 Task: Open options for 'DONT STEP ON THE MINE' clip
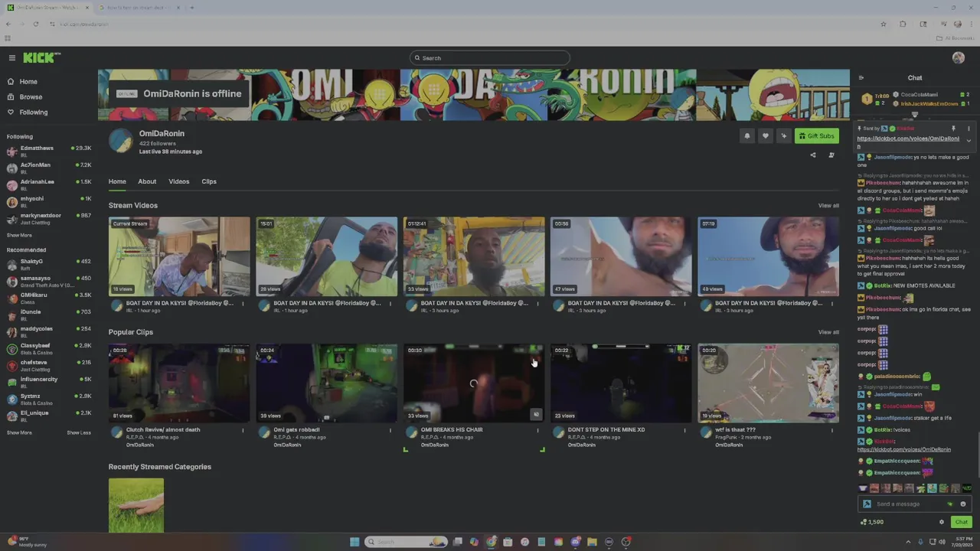pyautogui.click(x=684, y=430)
